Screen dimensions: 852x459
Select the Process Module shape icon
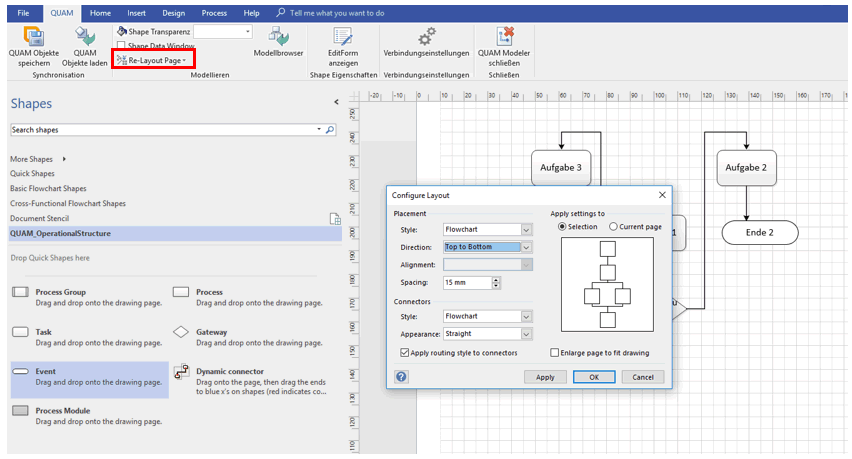[x=20, y=411]
